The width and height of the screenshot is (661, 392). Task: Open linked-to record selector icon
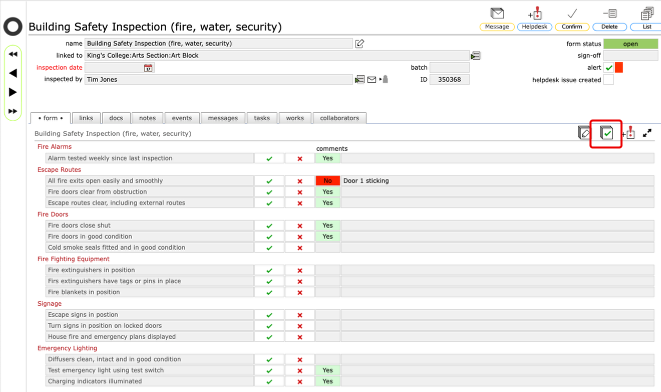[x=476, y=56]
